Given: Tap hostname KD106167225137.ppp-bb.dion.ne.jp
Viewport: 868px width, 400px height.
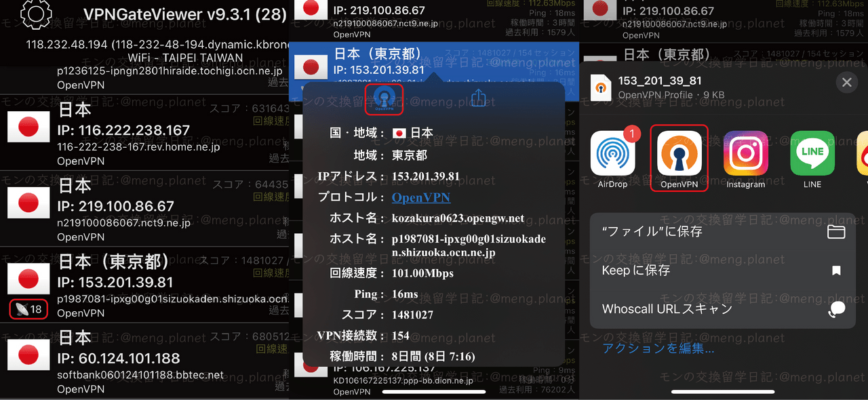Looking at the screenshot, I should (x=403, y=380).
